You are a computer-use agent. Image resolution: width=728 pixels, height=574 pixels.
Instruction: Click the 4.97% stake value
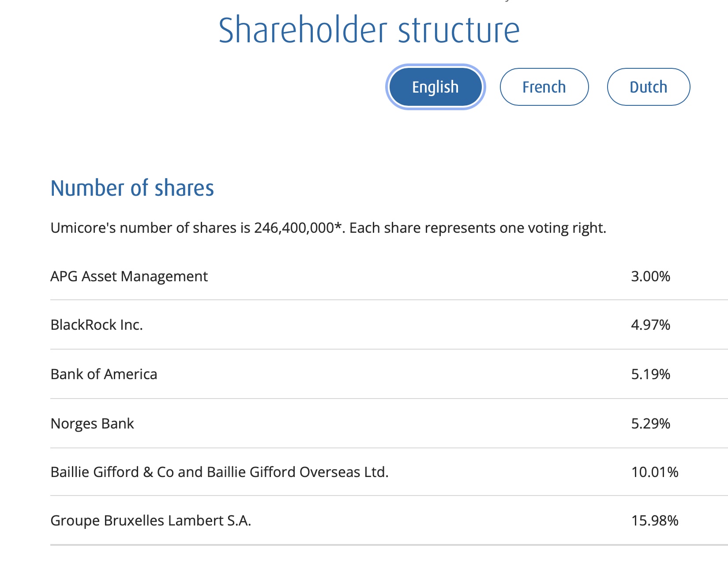(x=650, y=325)
